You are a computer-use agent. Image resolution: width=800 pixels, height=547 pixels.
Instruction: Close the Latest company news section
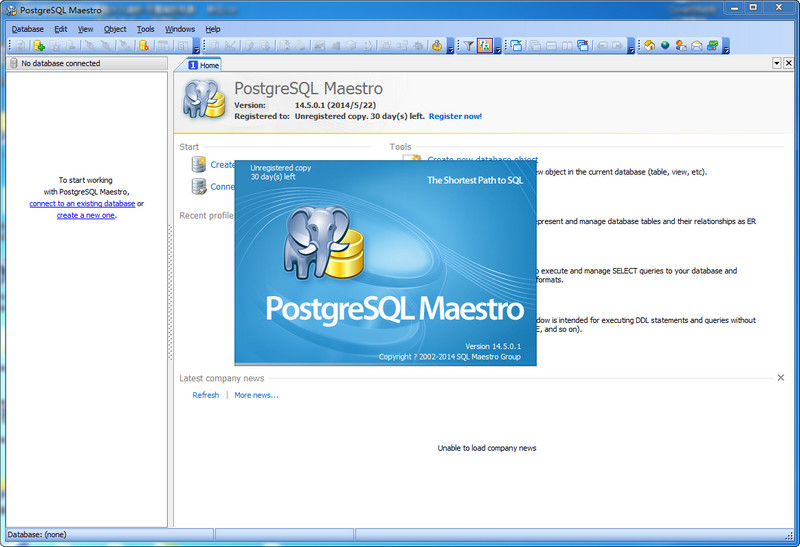(781, 378)
